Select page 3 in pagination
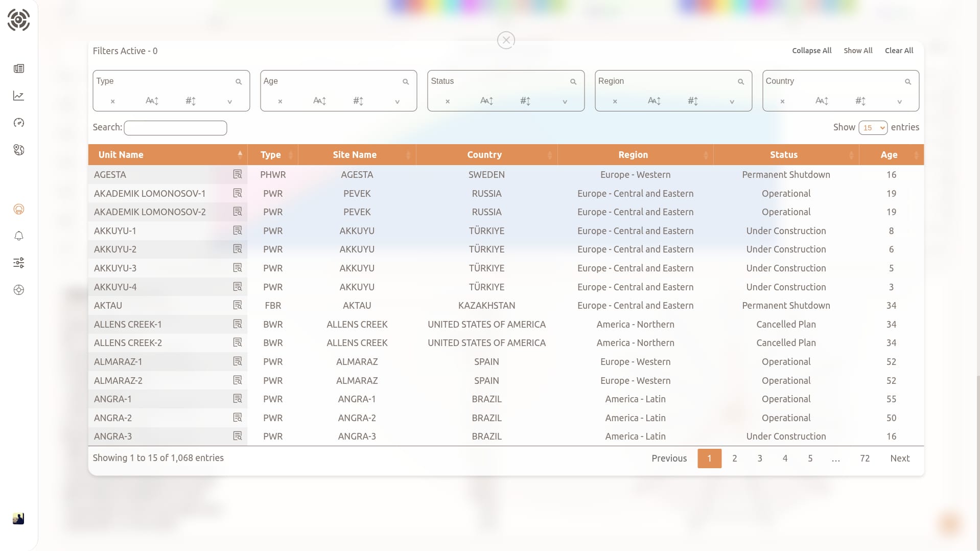The image size is (980, 551). (760, 458)
